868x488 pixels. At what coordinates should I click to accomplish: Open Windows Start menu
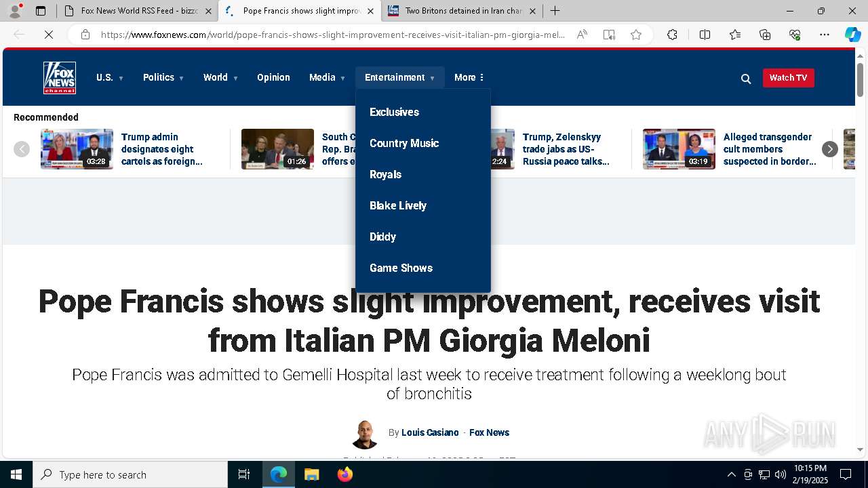click(16, 474)
